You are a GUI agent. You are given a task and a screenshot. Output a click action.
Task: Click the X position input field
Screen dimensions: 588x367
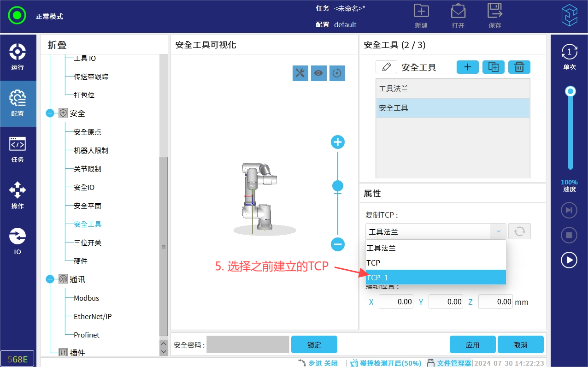pyautogui.click(x=396, y=302)
